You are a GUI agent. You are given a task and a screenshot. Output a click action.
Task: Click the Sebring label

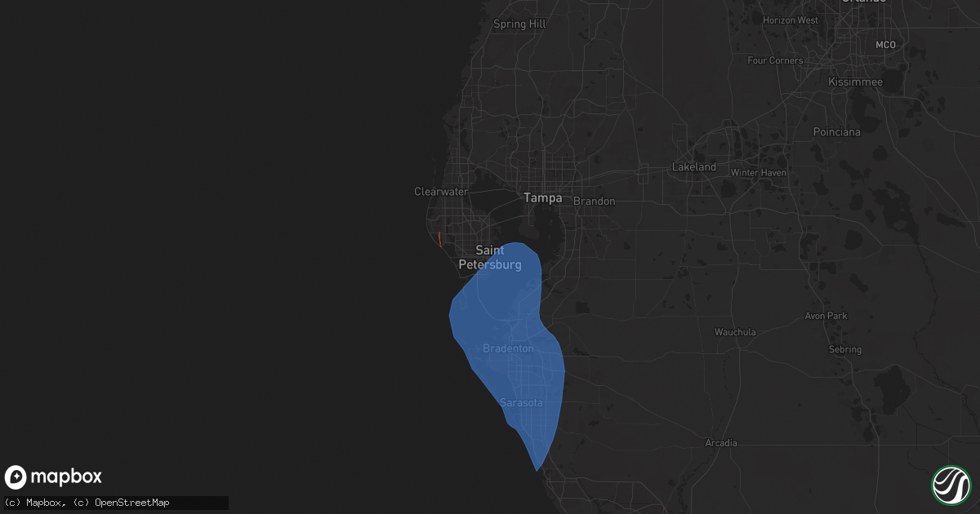(844, 349)
